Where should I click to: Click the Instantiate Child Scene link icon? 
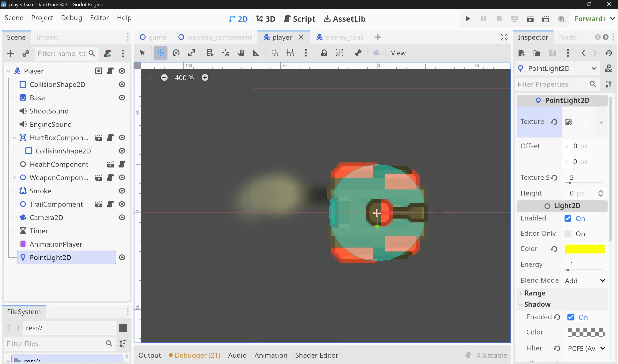point(26,53)
